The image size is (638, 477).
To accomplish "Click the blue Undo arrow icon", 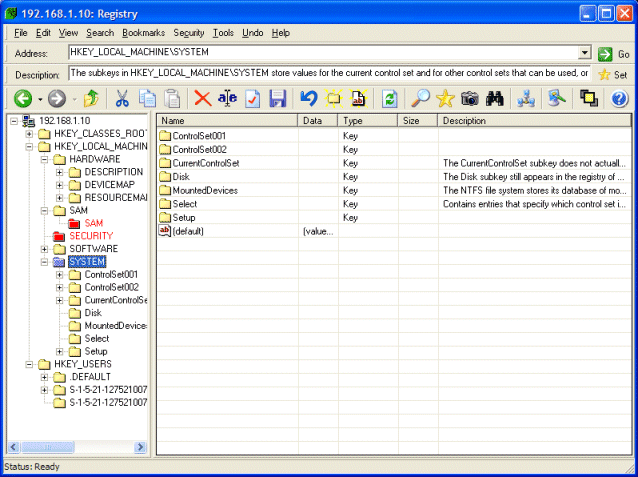I will coord(308,98).
